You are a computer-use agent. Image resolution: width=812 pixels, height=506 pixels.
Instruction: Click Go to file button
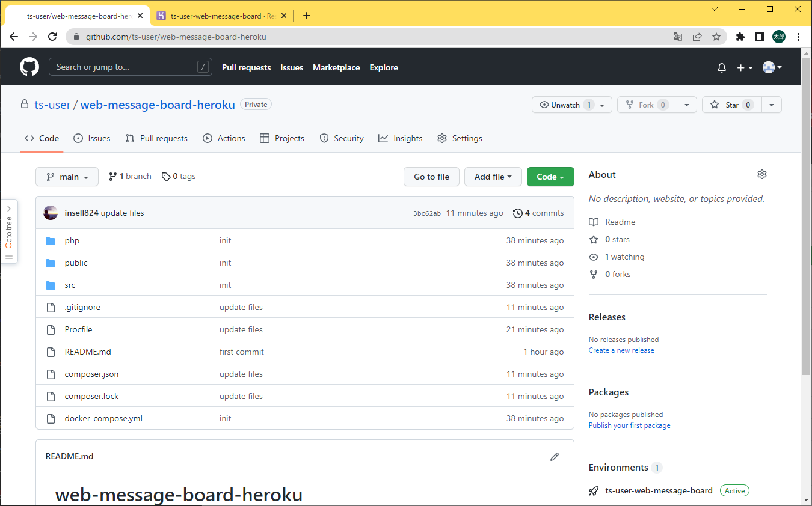coord(431,177)
